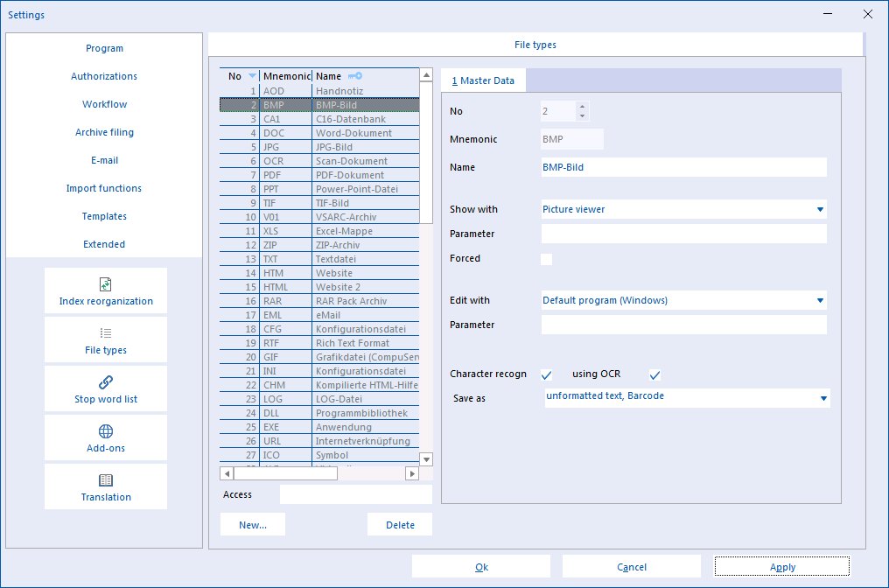Screen dimensions: 889x588
Task: Toggle the Forced checkbox
Action: (547, 259)
